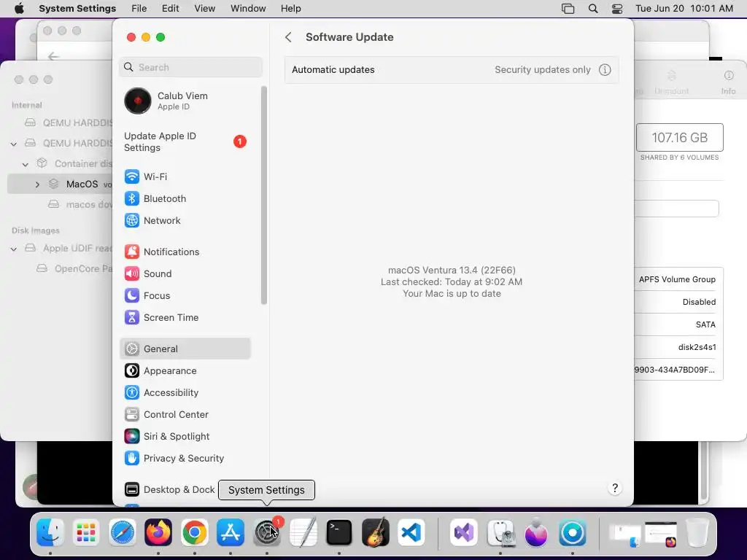Open Siri & Spotlight settings
The image size is (747, 560).
pos(186,437)
